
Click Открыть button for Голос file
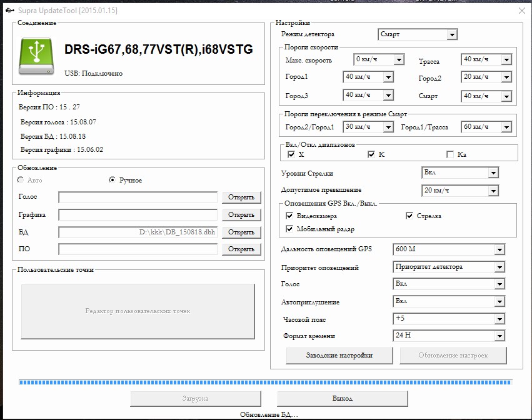(241, 197)
